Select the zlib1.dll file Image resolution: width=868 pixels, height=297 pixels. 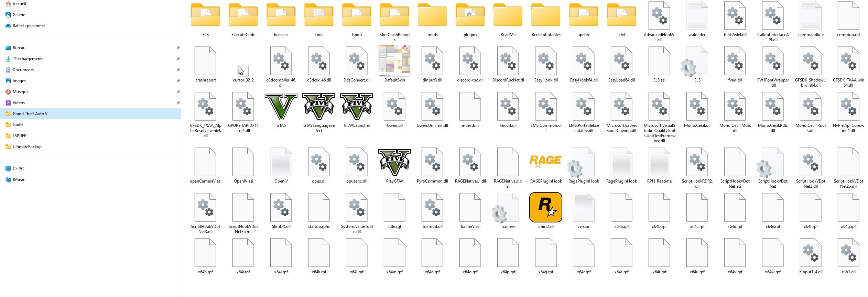(848, 253)
